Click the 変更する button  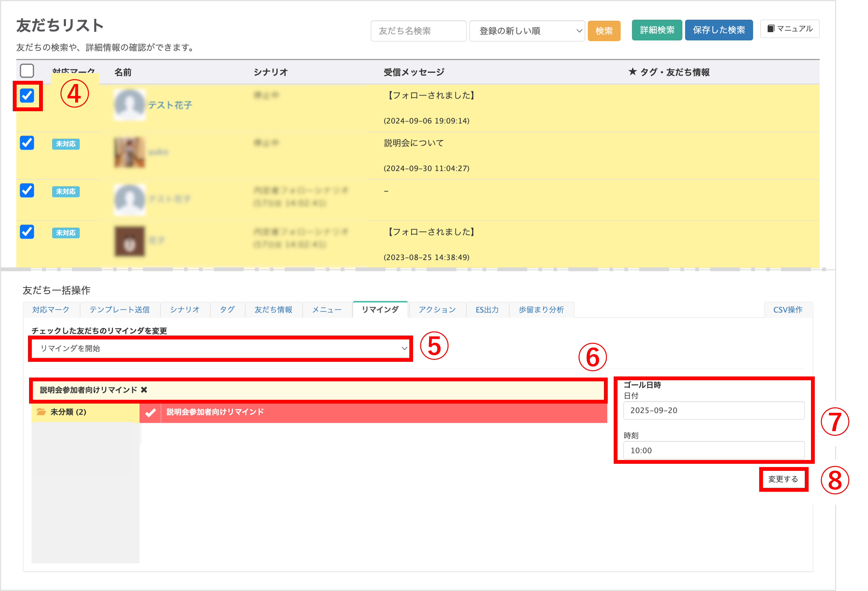click(x=783, y=479)
